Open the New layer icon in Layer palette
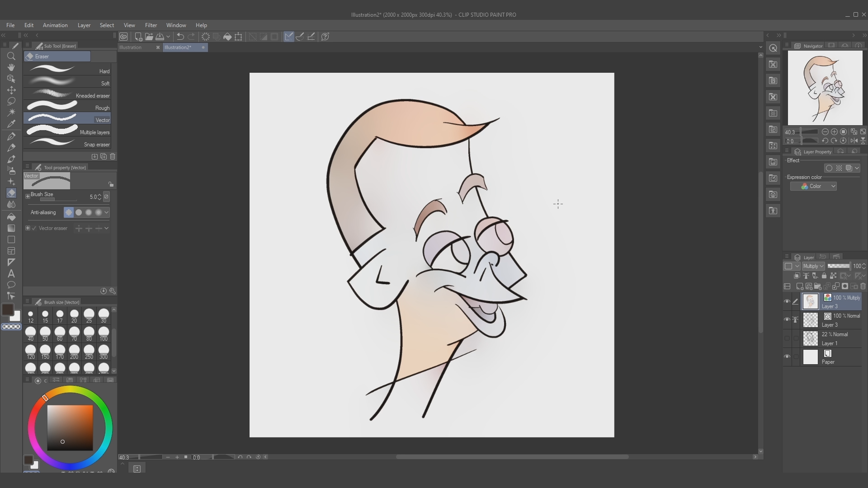The width and height of the screenshot is (868, 488). 800,286
